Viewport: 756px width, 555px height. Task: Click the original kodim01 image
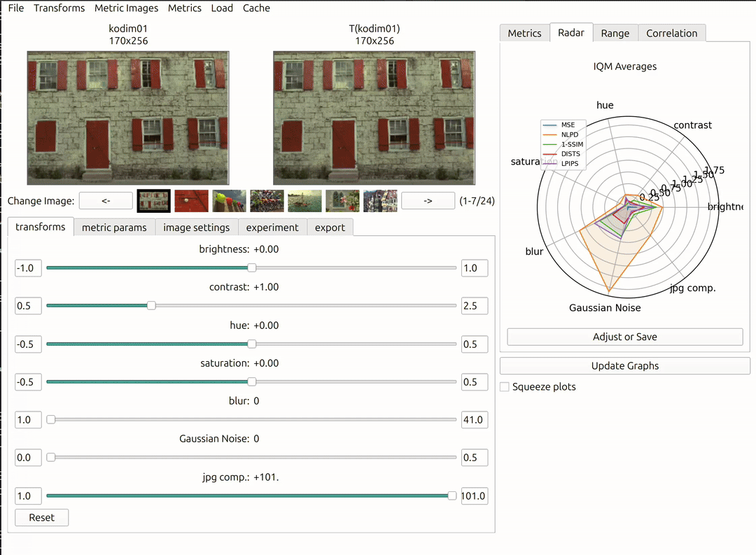(128, 118)
